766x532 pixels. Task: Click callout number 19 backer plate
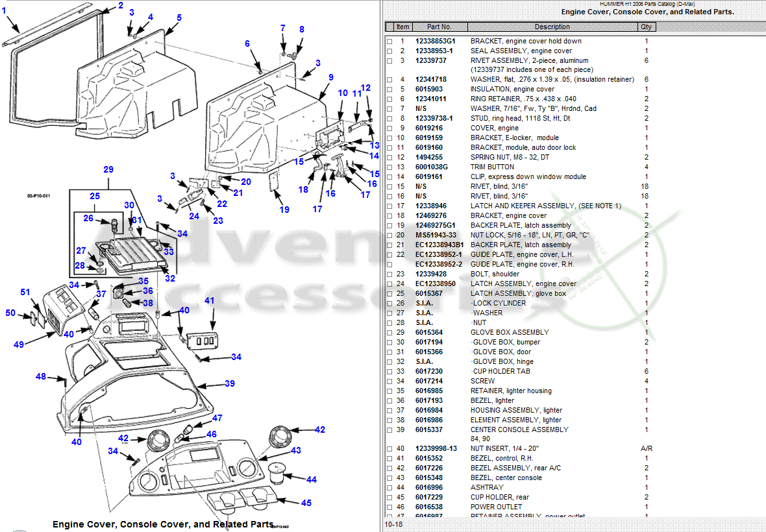click(284, 210)
